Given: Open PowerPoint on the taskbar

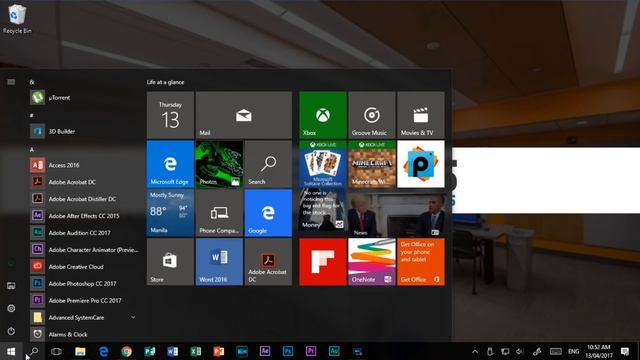Looking at the screenshot, I should click(219, 351).
